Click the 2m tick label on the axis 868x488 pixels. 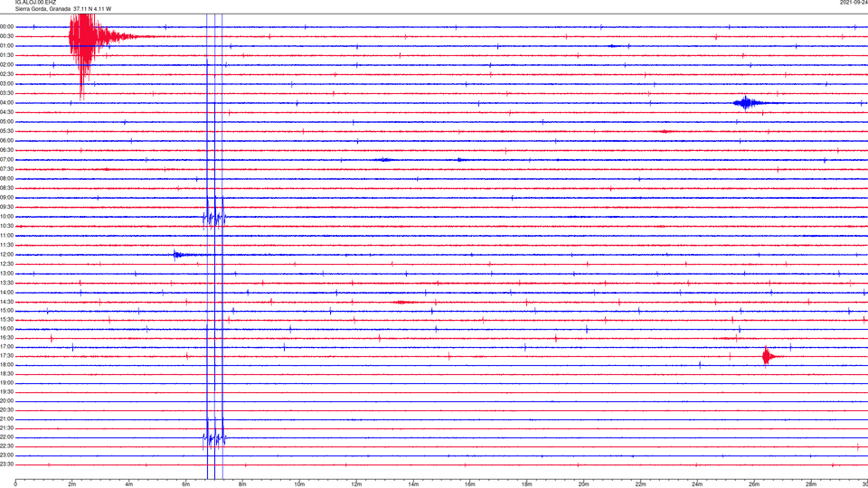click(x=72, y=484)
